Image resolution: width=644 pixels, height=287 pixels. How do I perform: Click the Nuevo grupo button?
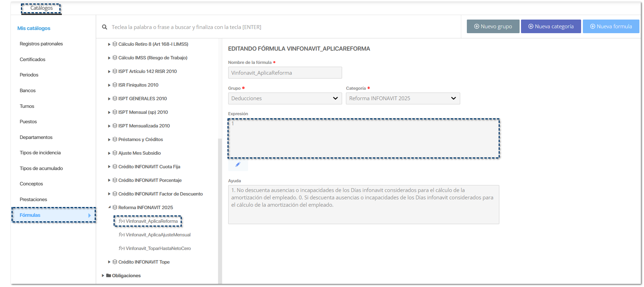(x=493, y=27)
